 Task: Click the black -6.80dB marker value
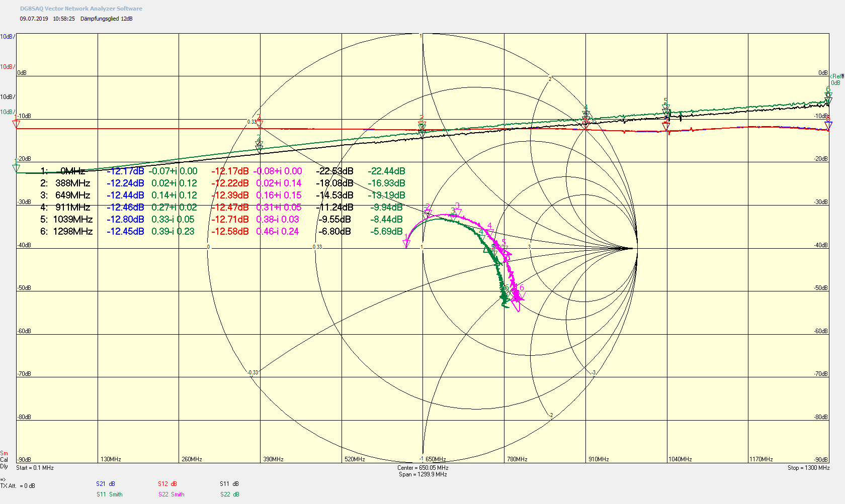pyautogui.click(x=335, y=232)
